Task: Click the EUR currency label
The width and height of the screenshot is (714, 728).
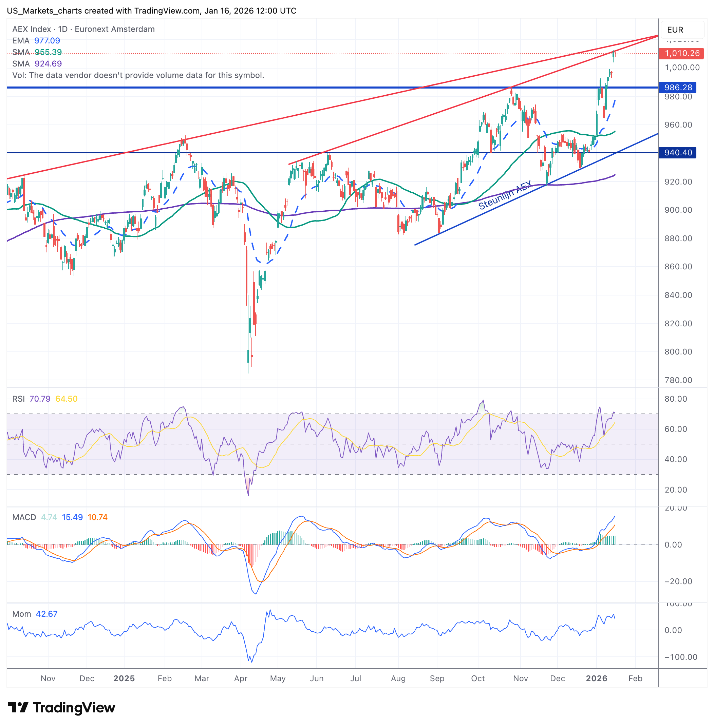Action: [675, 30]
